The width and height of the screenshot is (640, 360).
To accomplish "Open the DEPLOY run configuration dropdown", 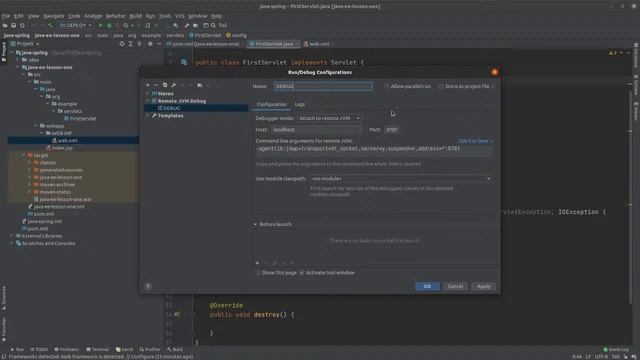I will [76, 25].
